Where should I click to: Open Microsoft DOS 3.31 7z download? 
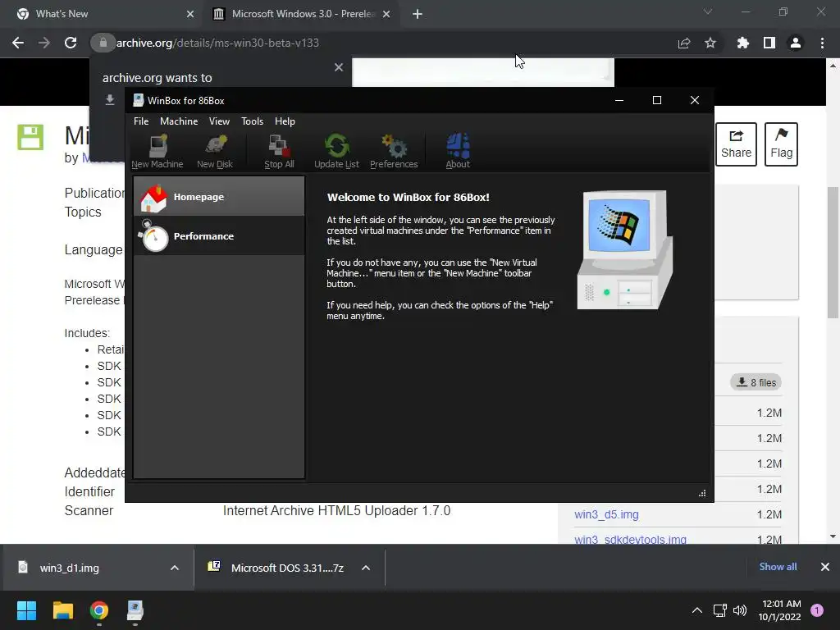point(276,568)
